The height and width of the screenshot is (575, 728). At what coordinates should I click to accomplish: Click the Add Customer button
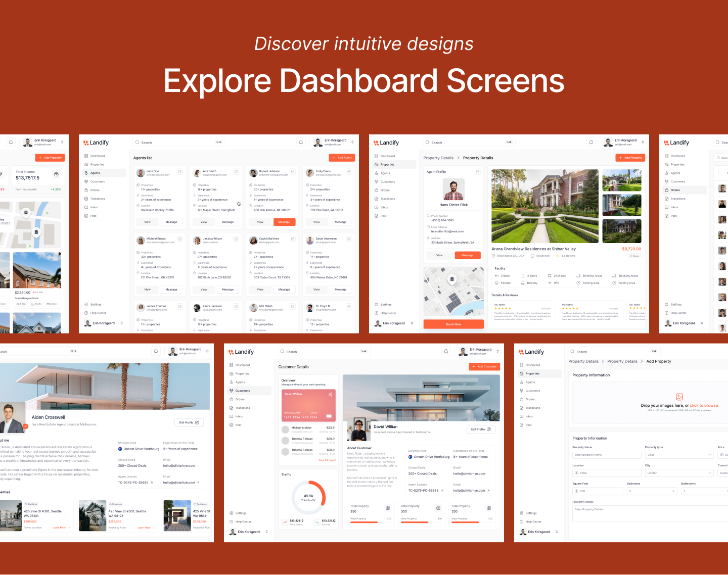pos(484,366)
